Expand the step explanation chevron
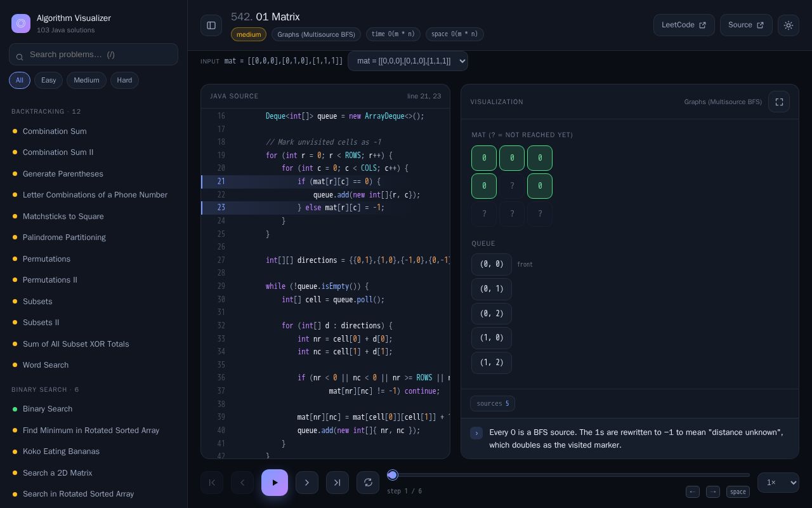Image resolution: width=812 pixels, height=508 pixels. click(x=476, y=433)
